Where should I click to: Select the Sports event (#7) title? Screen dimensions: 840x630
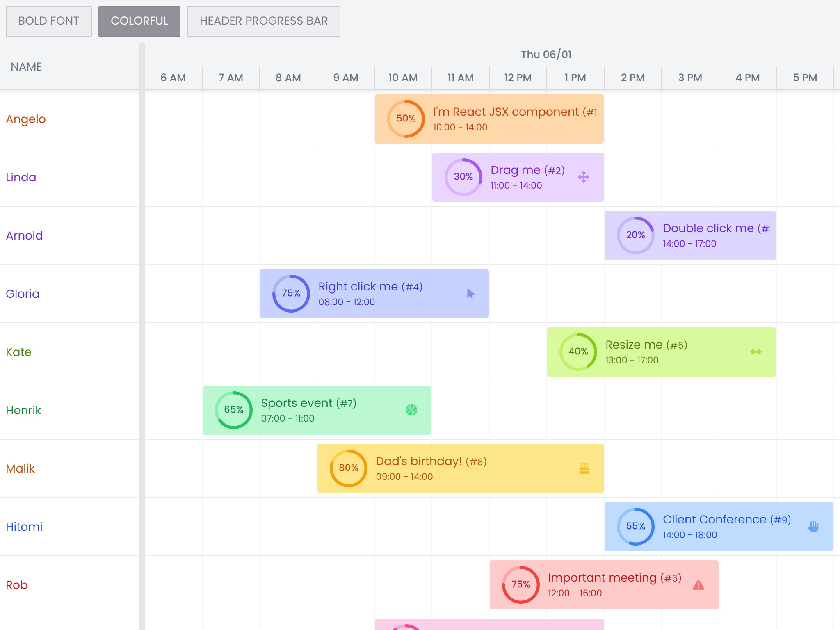click(309, 403)
